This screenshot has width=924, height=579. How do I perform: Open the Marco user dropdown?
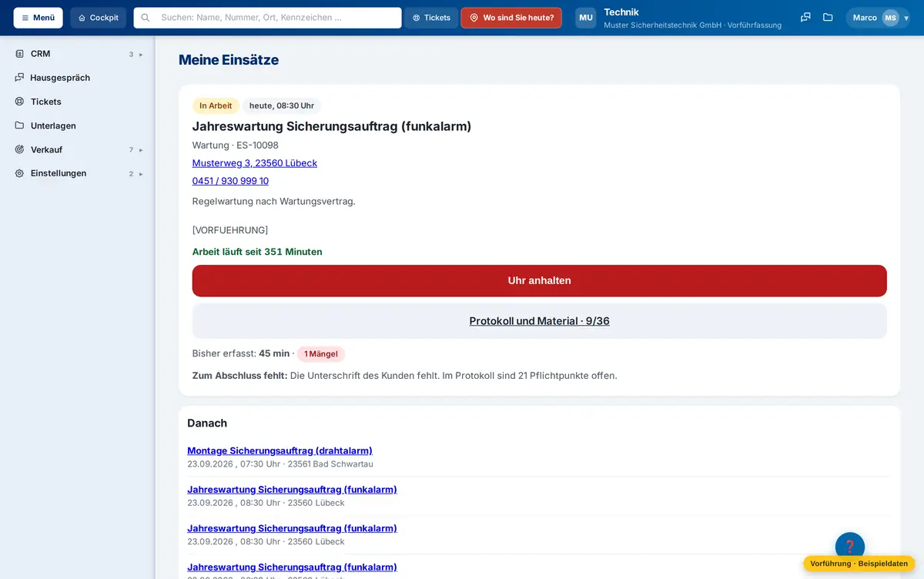coord(878,18)
